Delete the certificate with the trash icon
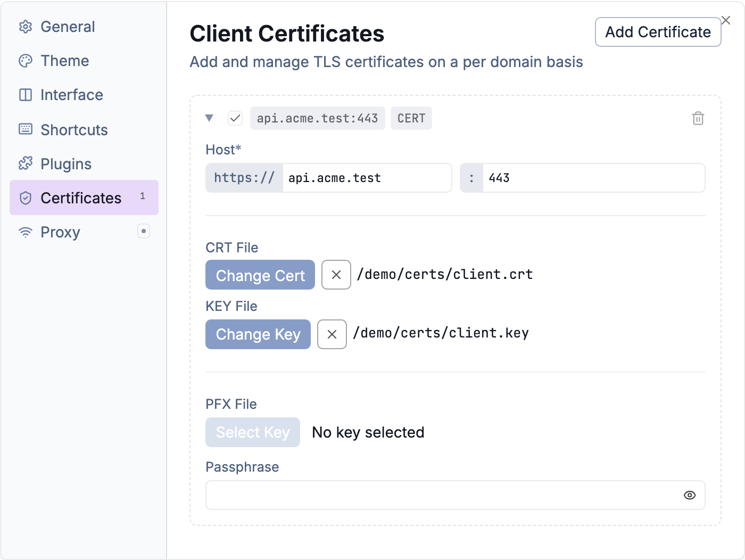 [x=698, y=118]
